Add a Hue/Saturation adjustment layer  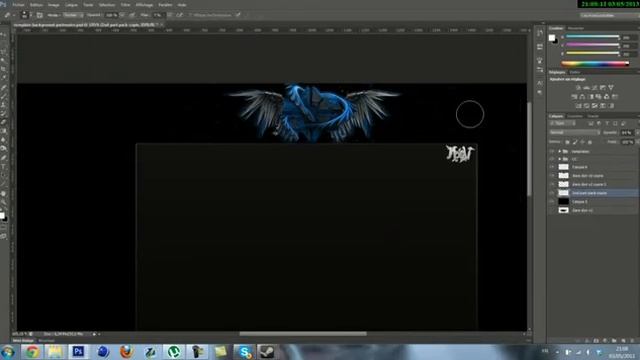[x=574, y=97]
